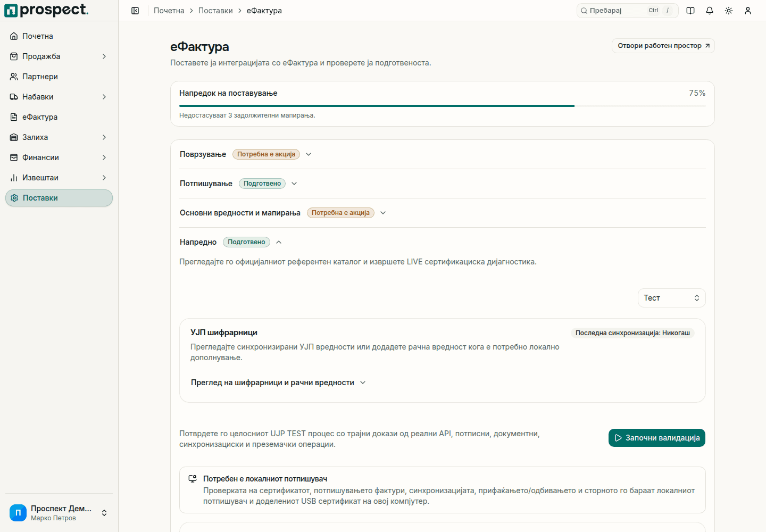
Task: Click the monitor icon beside local signer notice
Action: click(x=193, y=479)
